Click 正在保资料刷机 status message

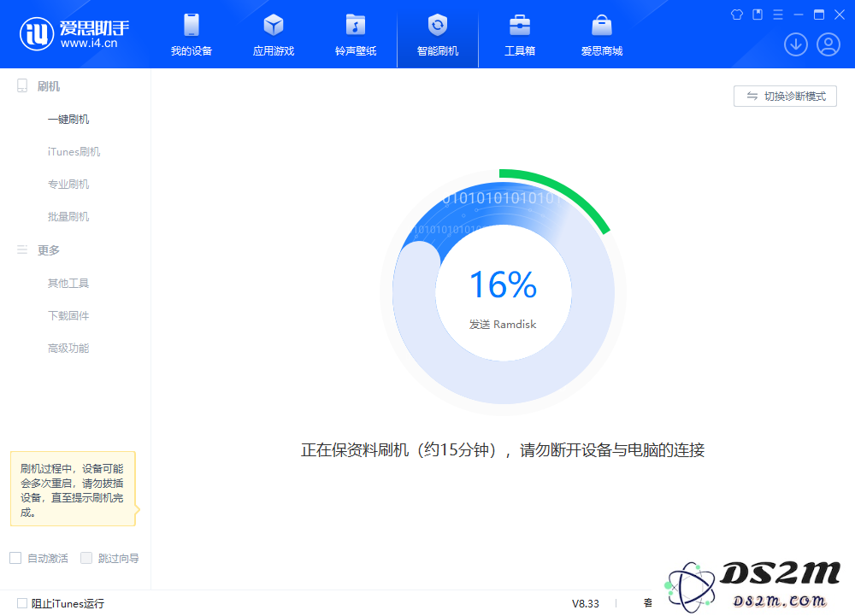(x=503, y=450)
